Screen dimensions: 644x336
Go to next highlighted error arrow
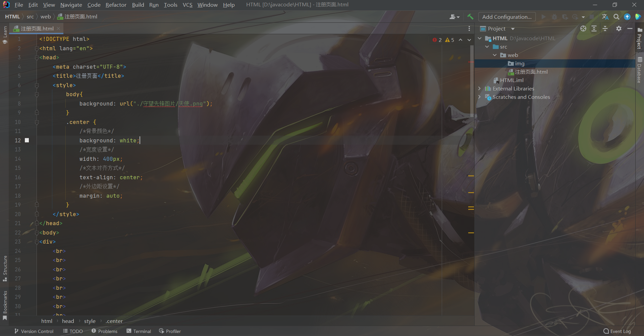point(469,40)
